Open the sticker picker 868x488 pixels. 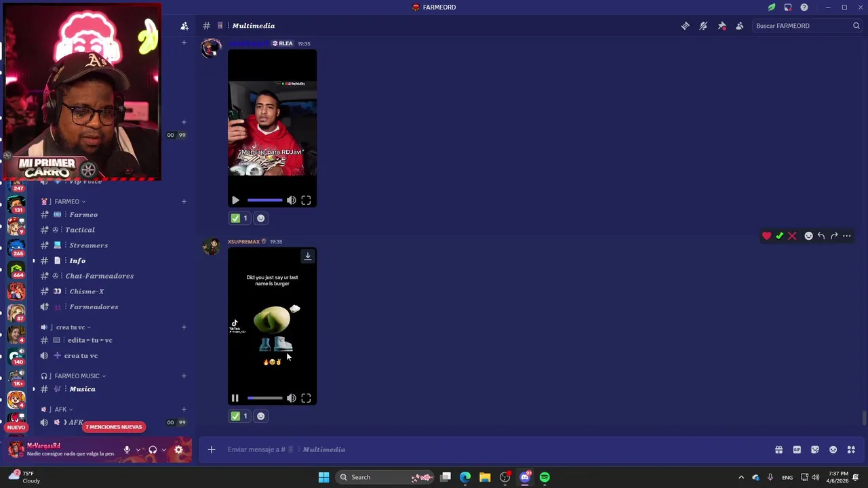(815, 449)
